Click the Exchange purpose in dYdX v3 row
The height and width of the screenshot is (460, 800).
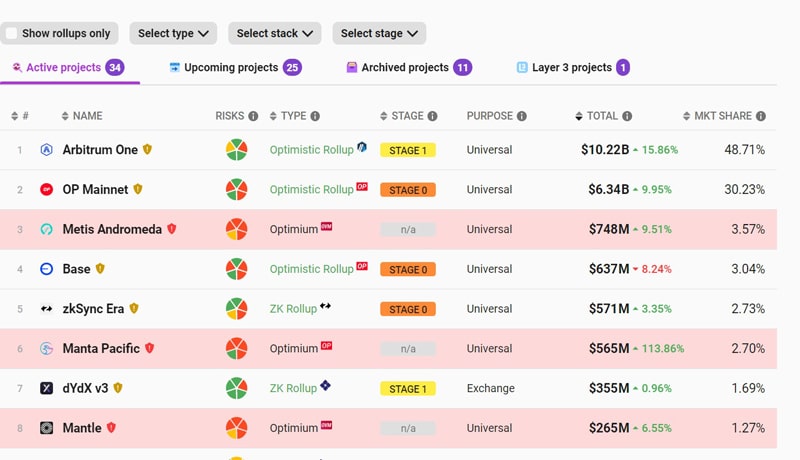490,389
